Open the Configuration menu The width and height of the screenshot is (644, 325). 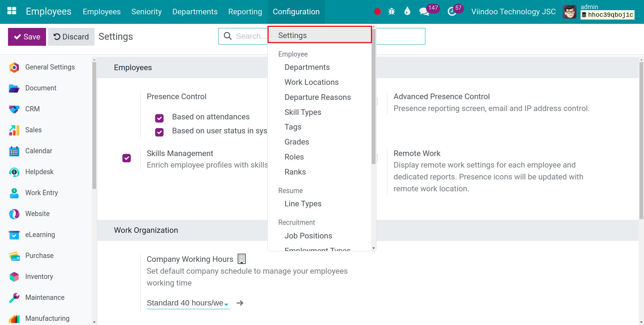point(296,12)
